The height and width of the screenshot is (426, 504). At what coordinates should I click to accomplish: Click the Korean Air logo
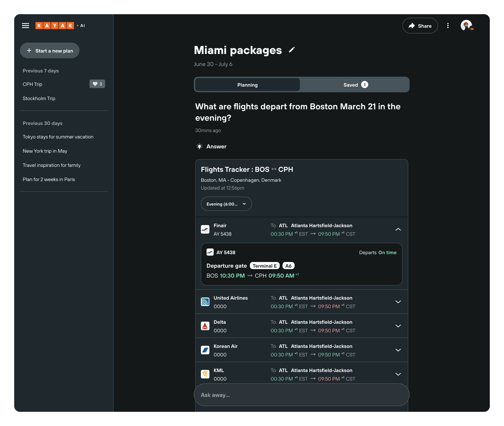(x=205, y=350)
